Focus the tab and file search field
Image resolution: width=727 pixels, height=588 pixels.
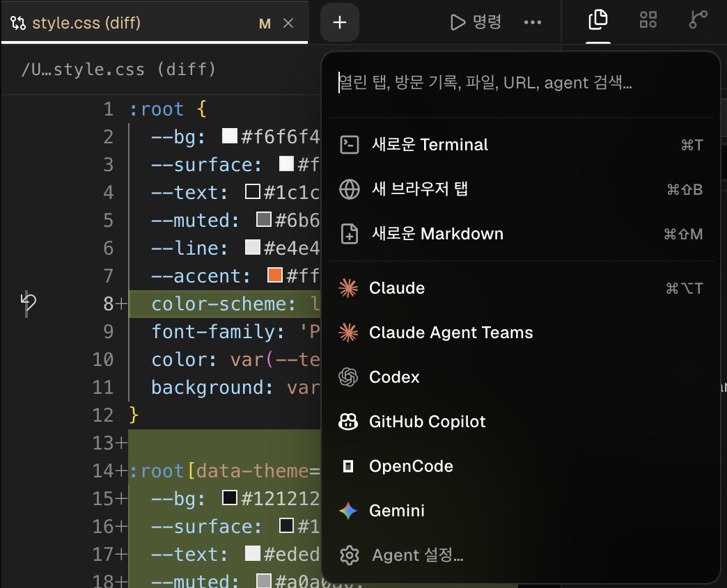pyautogui.click(x=521, y=83)
